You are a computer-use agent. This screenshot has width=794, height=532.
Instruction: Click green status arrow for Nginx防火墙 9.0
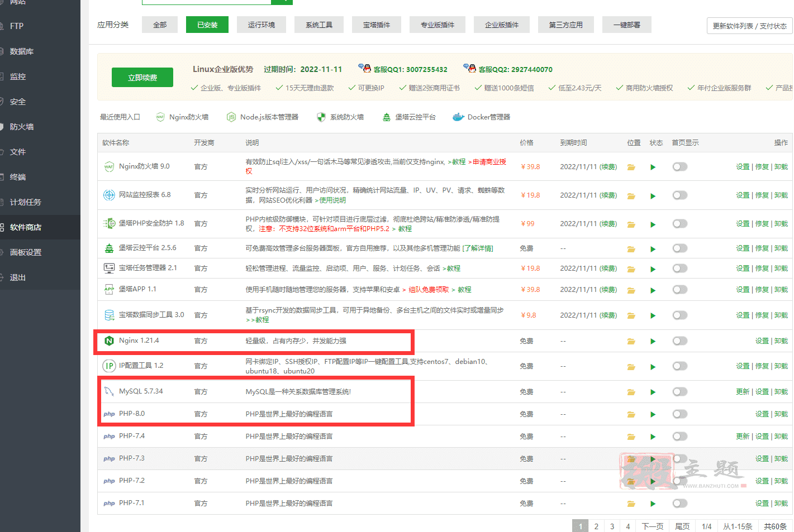pyautogui.click(x=653, y=167)
